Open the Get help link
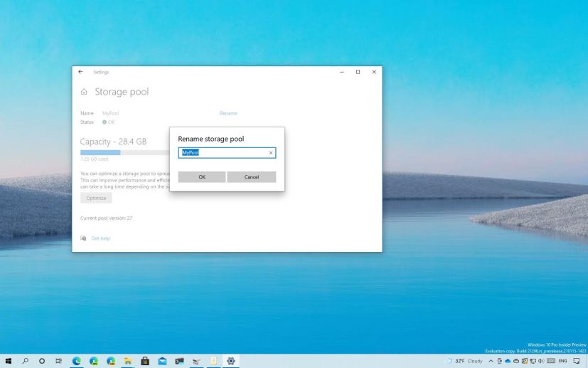 [100, 238]
